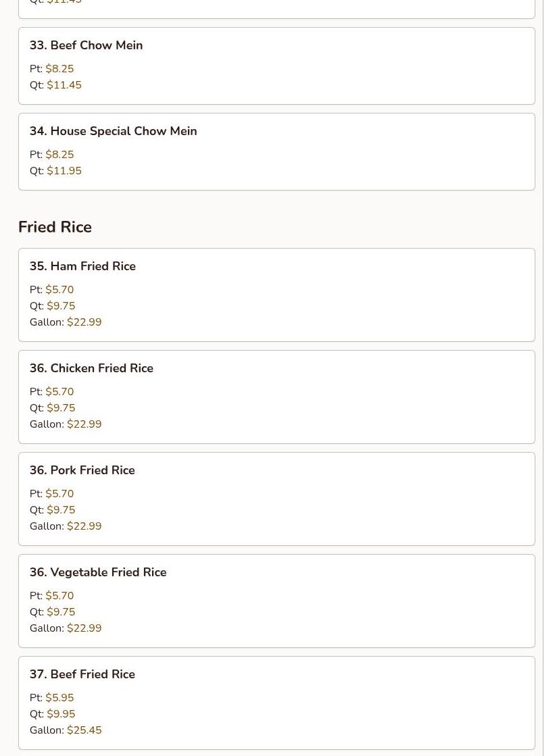Select Beef Chow Mein pint price $8.25

[59, 69]
